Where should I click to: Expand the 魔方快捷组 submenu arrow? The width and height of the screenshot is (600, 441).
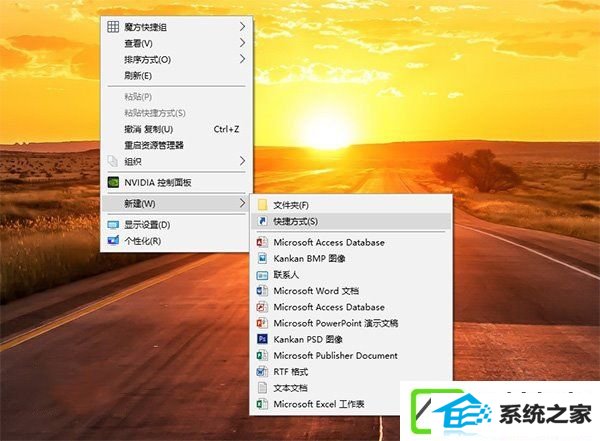(242, 26)
